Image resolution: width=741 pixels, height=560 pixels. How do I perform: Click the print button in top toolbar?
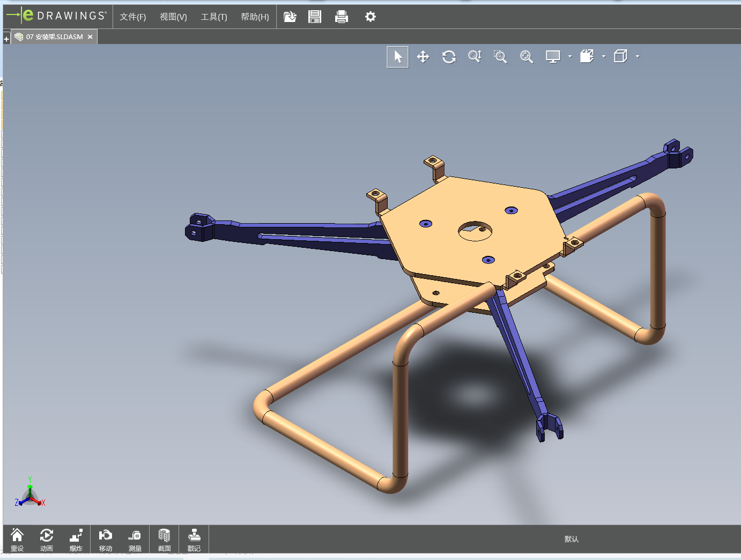341,17
